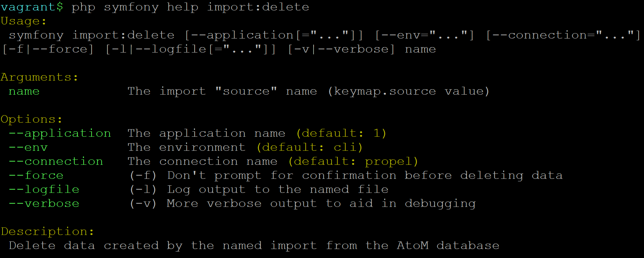Click the (default: cli) value text
The image size is (644, 258).
point(310,148)
